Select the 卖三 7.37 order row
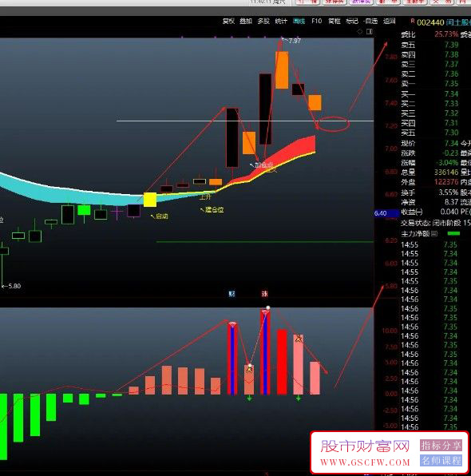Viewport: 471px width, 476px height. [x=429, y=65]
